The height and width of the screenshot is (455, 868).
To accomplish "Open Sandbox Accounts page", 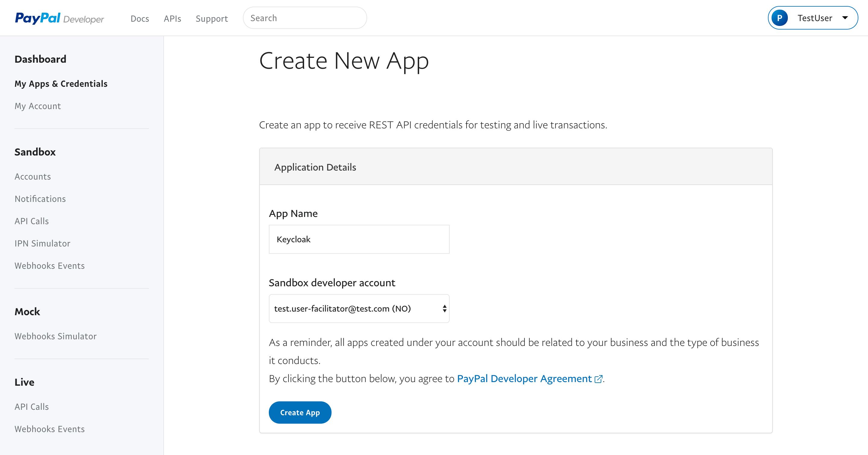I will (x=32, y=176).
